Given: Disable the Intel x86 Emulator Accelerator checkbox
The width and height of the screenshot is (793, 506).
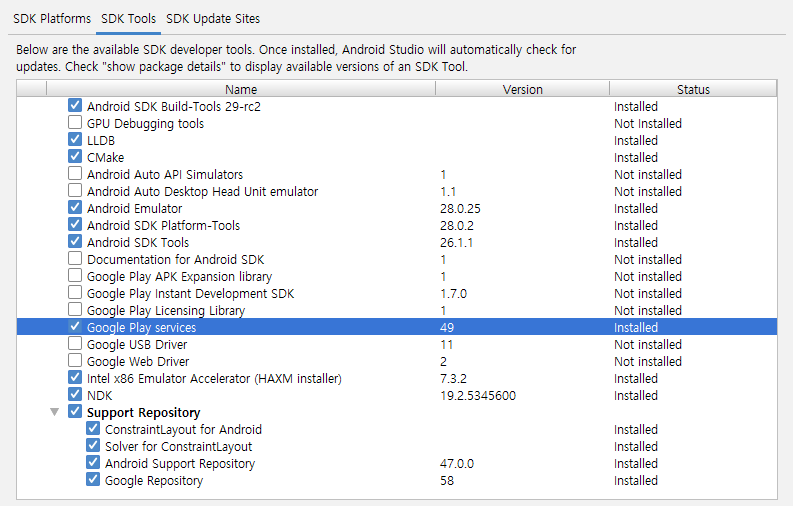Looking at the screenshot, I should tap(75, 377).
